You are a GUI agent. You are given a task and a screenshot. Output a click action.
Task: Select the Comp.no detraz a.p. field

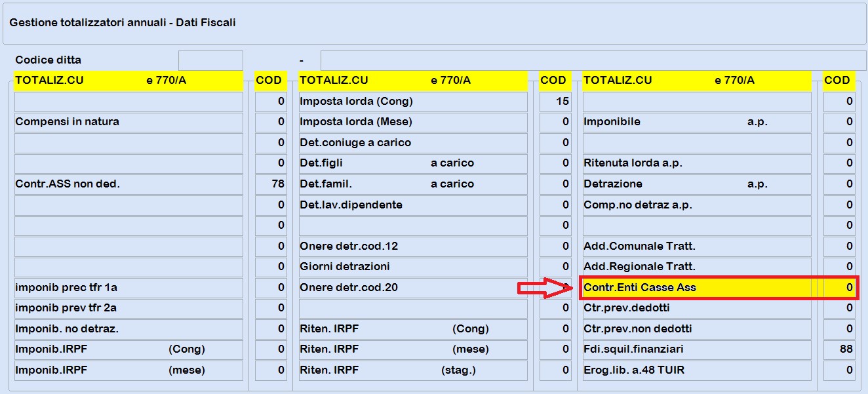697,205
